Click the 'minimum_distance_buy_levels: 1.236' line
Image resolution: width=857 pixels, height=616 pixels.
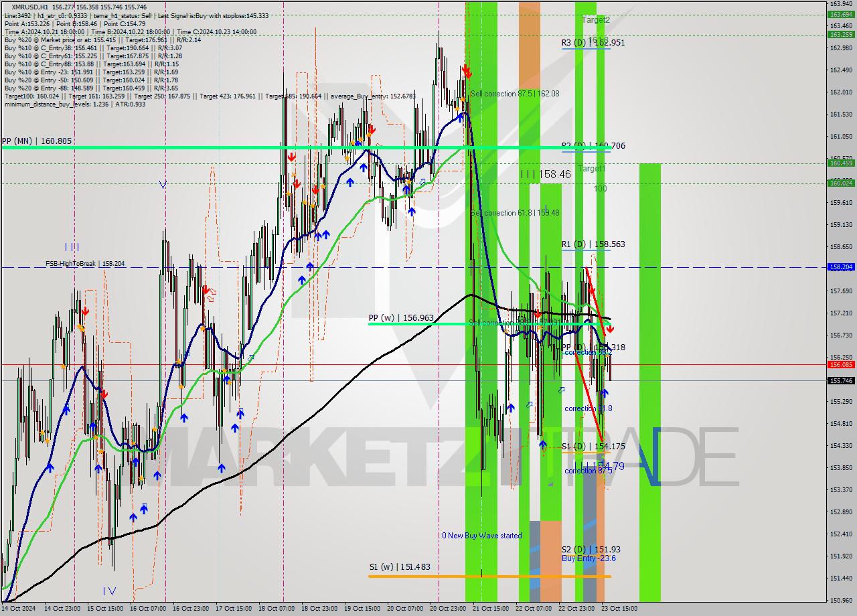(75, 104)
